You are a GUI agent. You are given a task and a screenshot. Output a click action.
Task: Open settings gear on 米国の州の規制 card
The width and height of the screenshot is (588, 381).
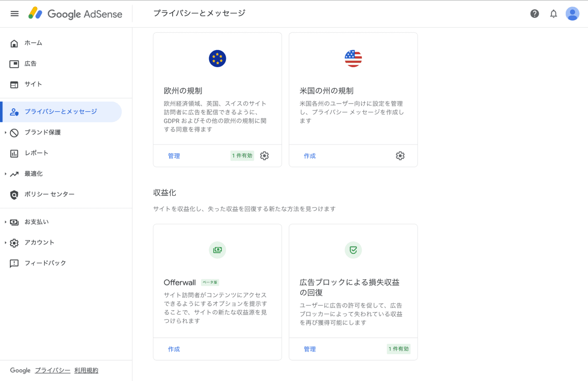pyautogui.click(x=400, y=156)
